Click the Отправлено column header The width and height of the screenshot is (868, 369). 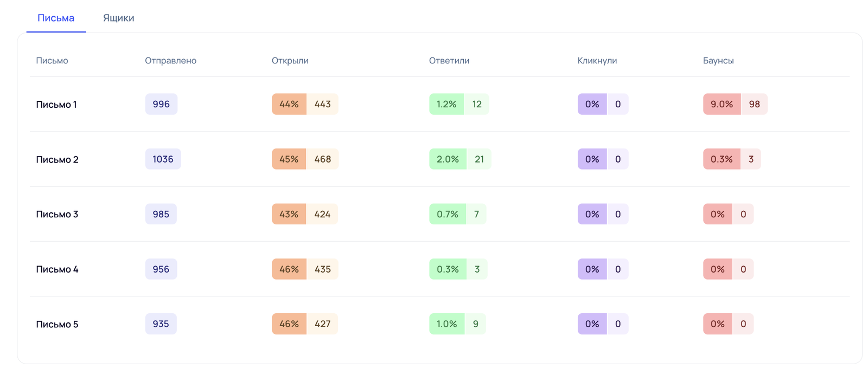click(170, 61)
